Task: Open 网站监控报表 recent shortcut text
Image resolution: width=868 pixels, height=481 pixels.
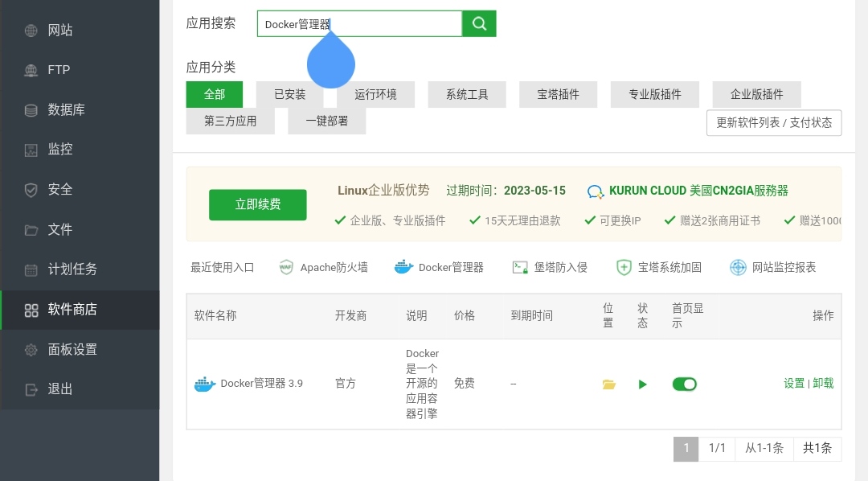Action: pos(784,268)
